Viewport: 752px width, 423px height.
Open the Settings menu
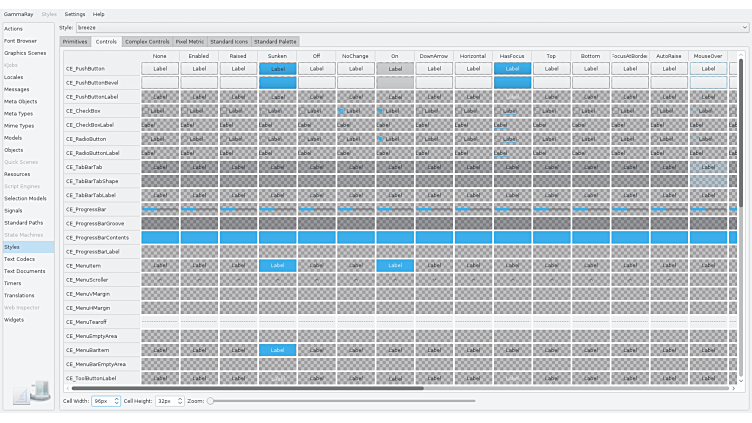point(75,14)
